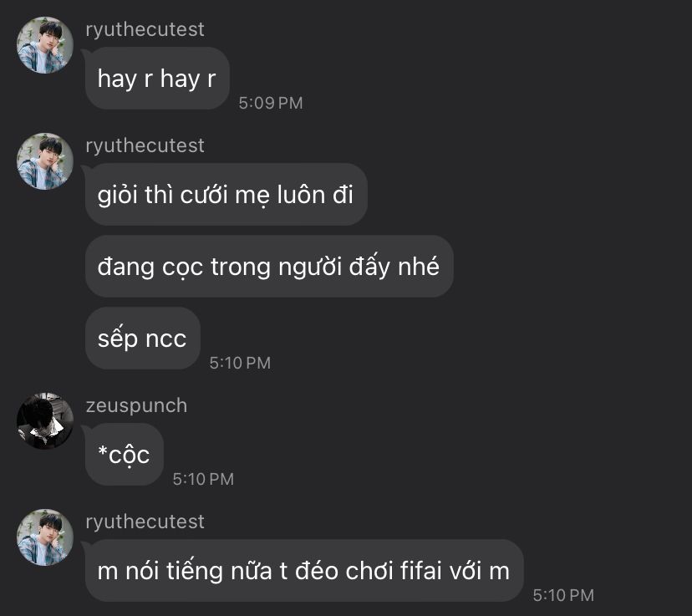
Task: Open zeuspunch's dark profile avatar
Action: click(x=45, y=421)
